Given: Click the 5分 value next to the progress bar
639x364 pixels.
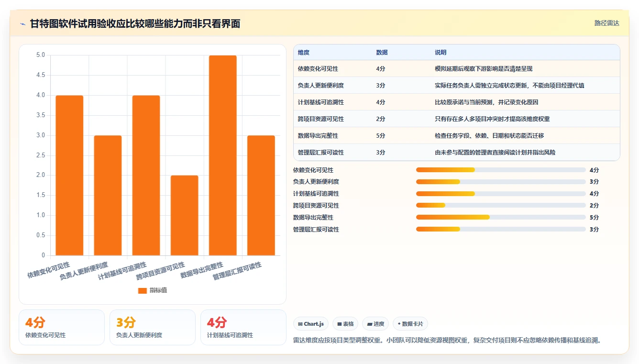Looking at the screenshot, I should pyautogui.click(x=594, y=217).
